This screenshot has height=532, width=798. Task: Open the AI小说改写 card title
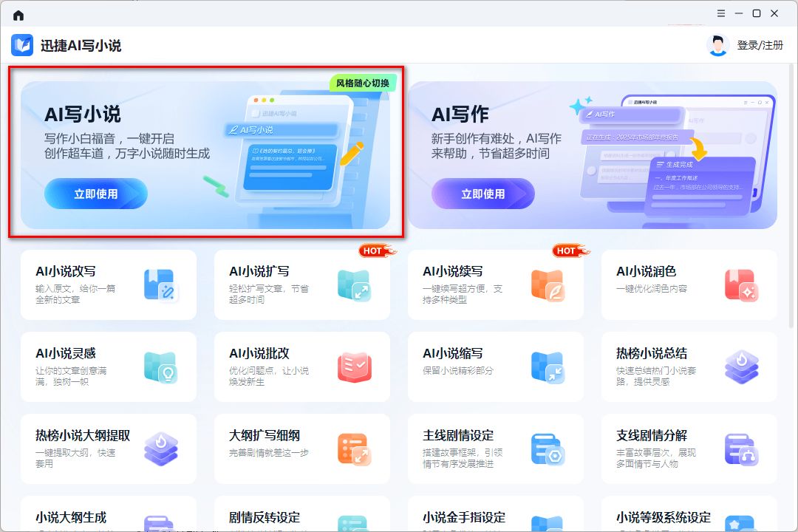point(66,271)
